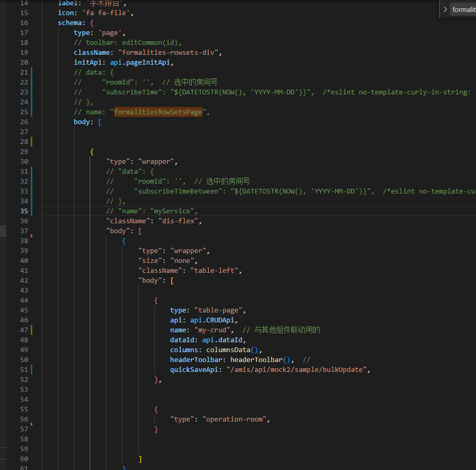The height and width of the screenshot is (470, 476).
Task: Click the blue opening brace on line 38
Action: pyautogui.click(x=124, y=241)
